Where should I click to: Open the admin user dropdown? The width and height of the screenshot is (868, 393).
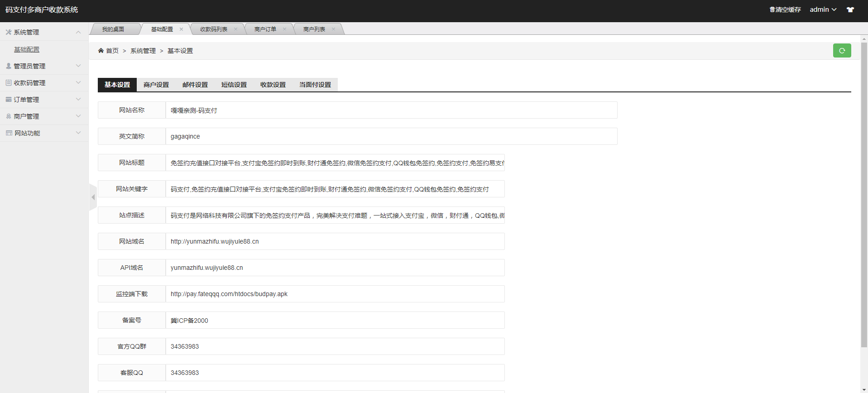(823, 10)
